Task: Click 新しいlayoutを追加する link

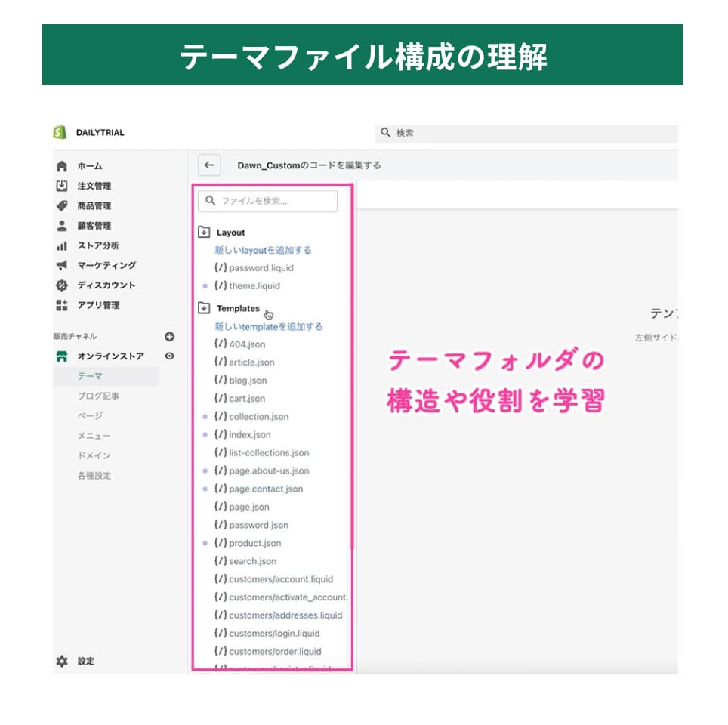Action: [263, 250]
